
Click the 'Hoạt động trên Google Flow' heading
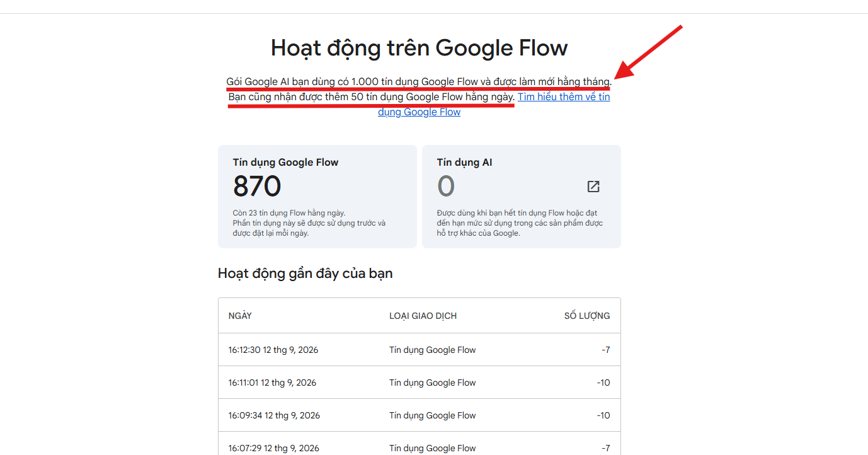420,48
